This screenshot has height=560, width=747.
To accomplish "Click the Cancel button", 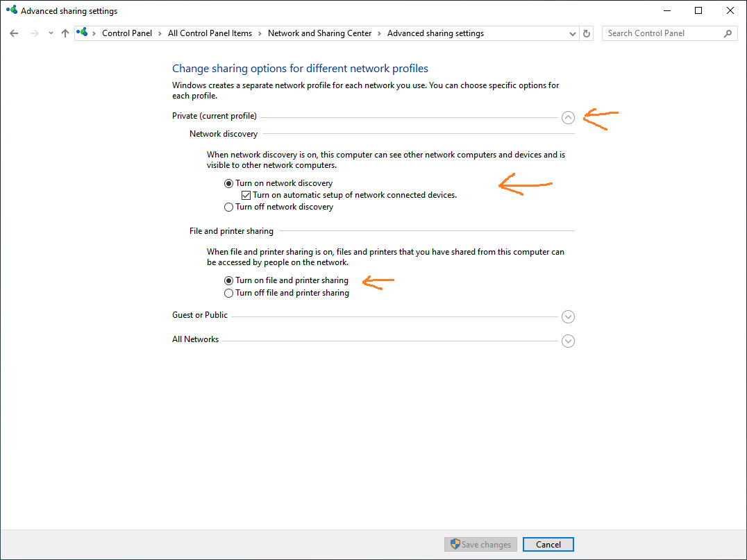I will coord(548,544).
